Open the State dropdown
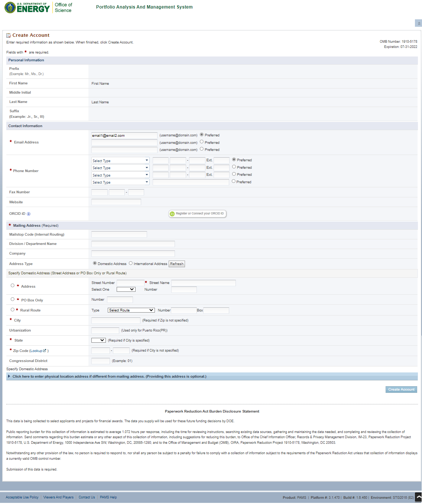The width and height of the screenshot is (422, 504). point(98,340)
